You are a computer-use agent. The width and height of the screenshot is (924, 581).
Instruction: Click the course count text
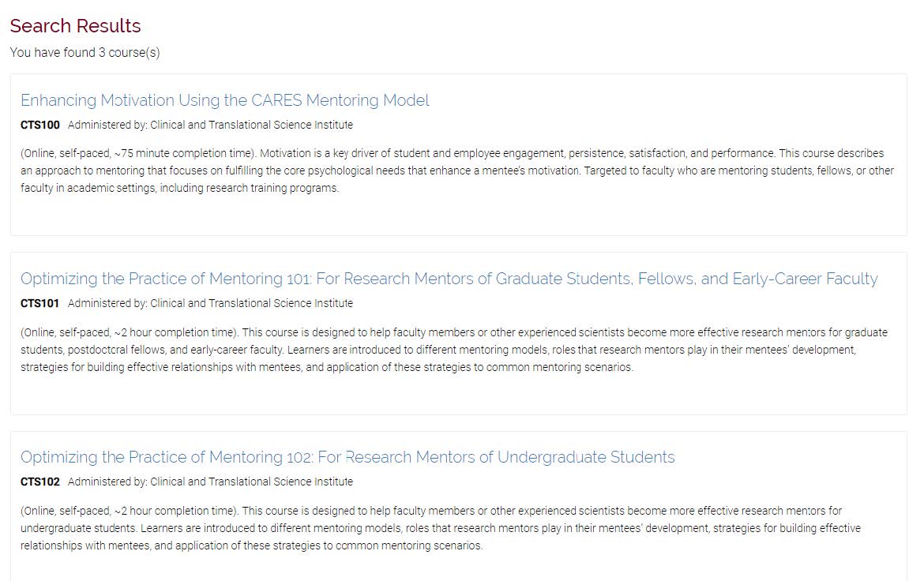(85, 52)
